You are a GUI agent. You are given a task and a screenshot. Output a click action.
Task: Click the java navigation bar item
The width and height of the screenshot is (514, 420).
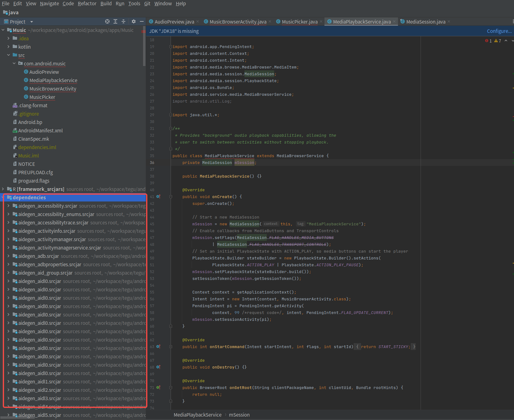11,12
